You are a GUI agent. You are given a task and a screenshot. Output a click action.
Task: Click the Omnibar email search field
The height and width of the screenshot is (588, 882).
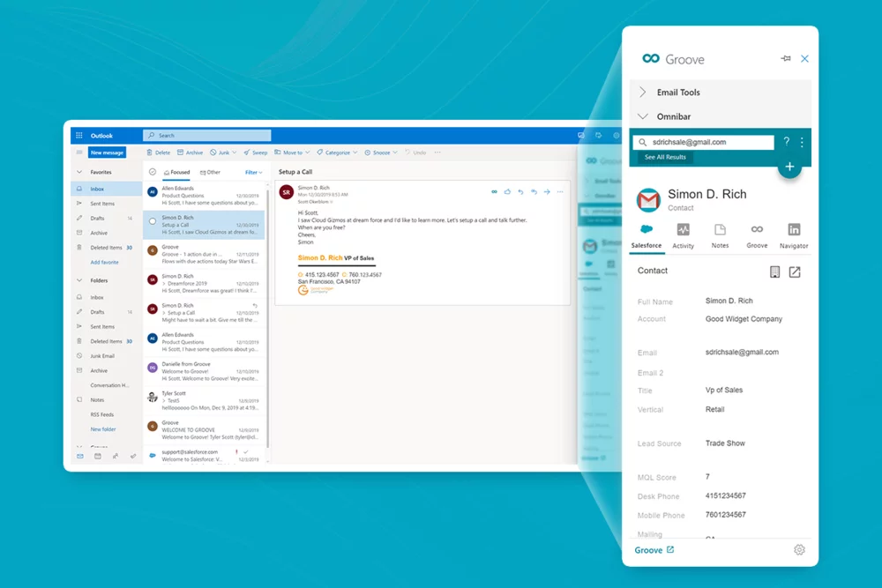coord(704,142)
